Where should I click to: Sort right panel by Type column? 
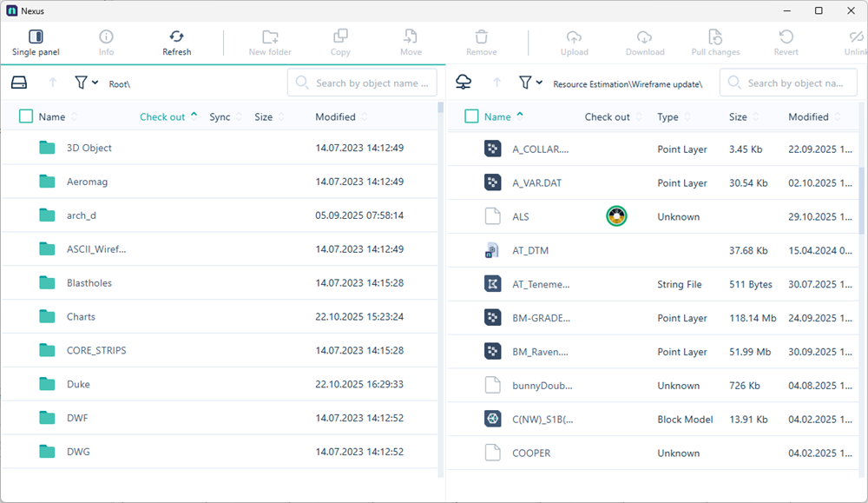pos(667,116)
